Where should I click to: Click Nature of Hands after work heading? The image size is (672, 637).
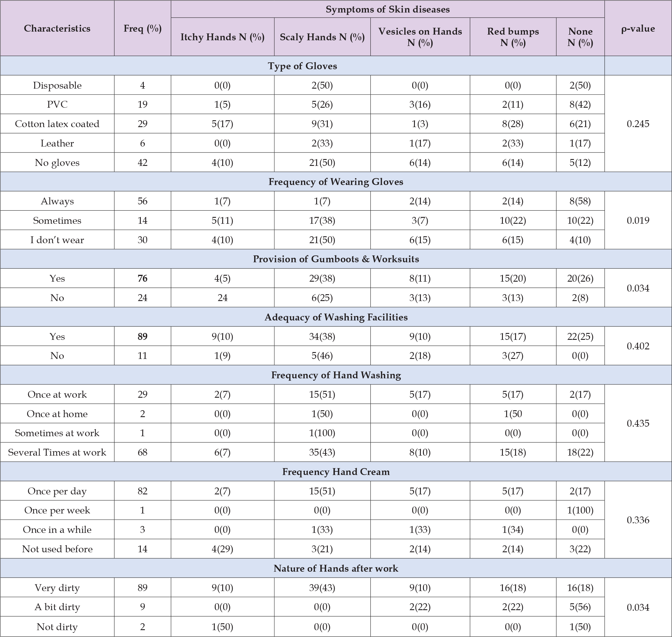coord(336,568)
